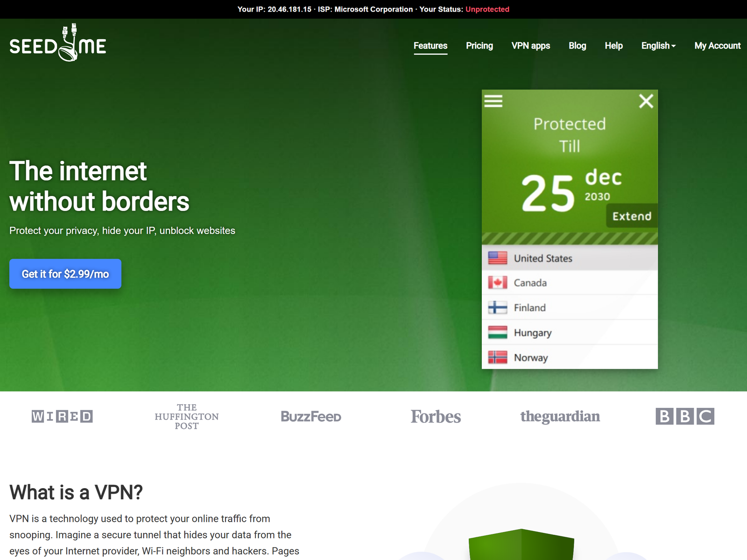Image resolution: width=747 pixels, height=560 pixels.
Task: Open the VPN apps page
Action: click(x=531, y=46)
